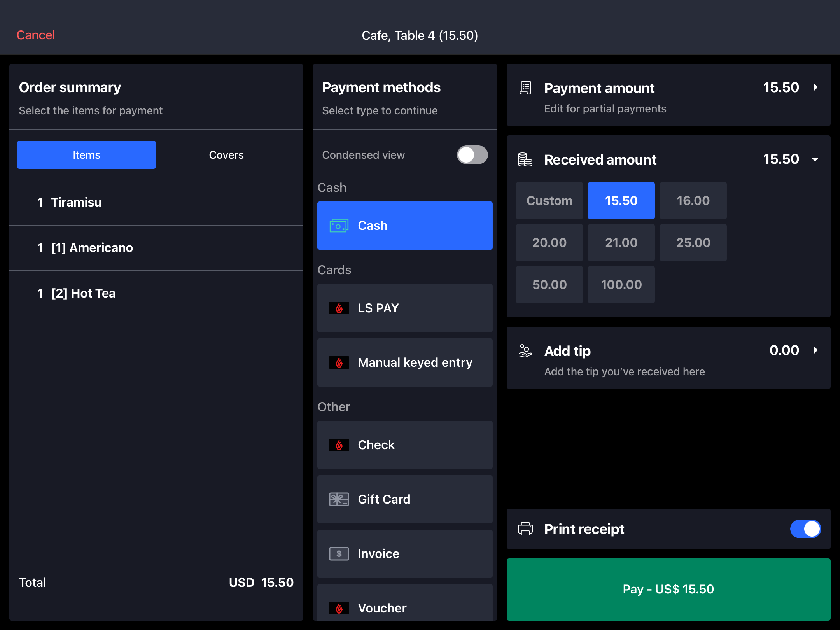Collapse the Received amount dropdown arrow
The width and height of the screenshot is (840, 630).
815,159
